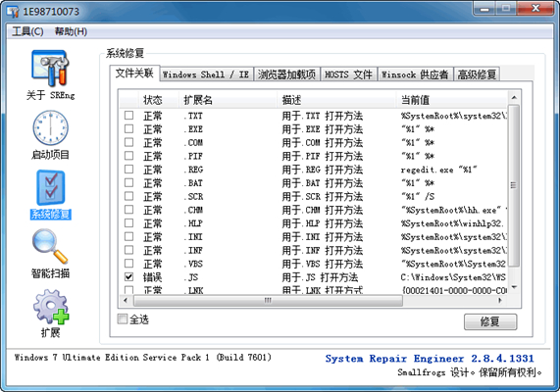Launch the 智能扫描 magnifier icon
The height and width of the screenshot is (392, 560).
coord(50,247)
